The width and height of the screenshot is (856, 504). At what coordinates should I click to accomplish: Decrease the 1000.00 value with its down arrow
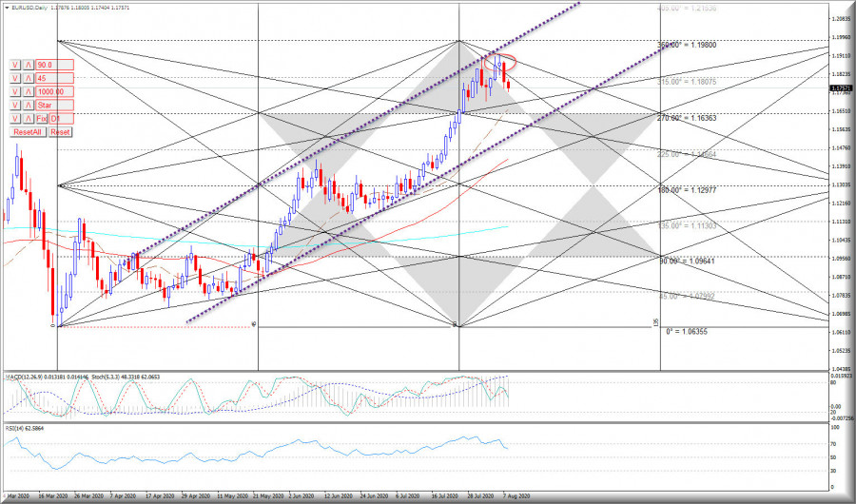click(15, 91)
